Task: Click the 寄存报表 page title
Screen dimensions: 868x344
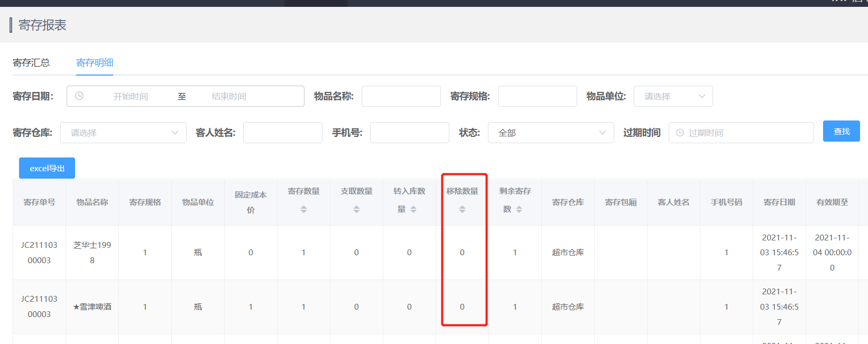Action: coord(42,25)
